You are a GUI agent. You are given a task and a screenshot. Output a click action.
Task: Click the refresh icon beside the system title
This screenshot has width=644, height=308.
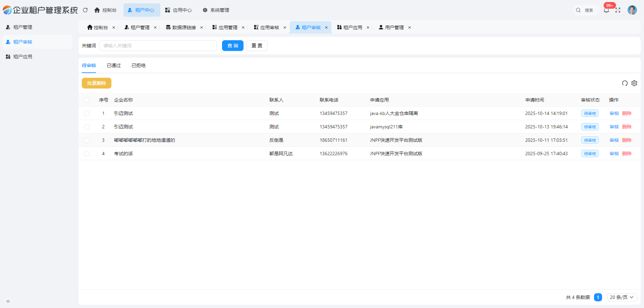(85, 10)
